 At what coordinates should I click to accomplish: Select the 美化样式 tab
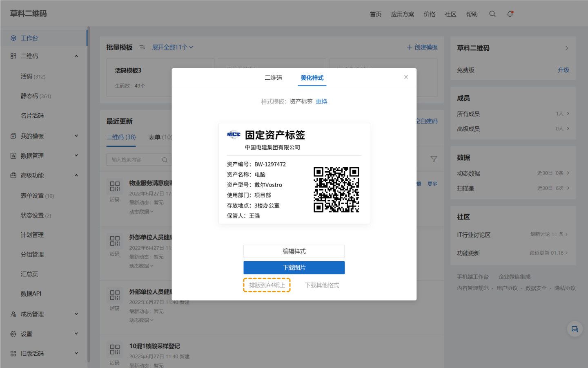click(x=312, y=78)
